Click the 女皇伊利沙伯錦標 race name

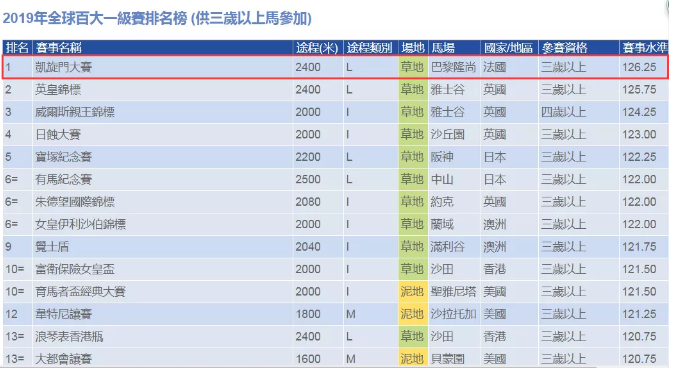tap(81, 224)
